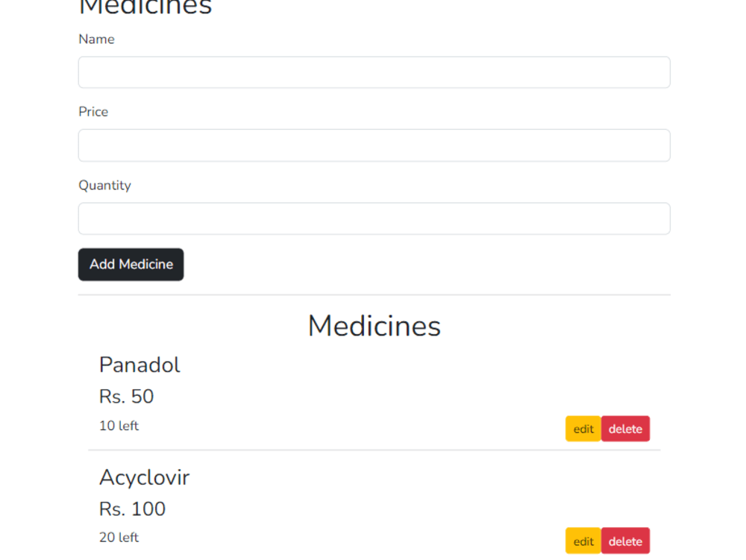Click the Name field label
The width and height of the screenshot is (746, 560).
pyautogui.click(x=96, y=39)
